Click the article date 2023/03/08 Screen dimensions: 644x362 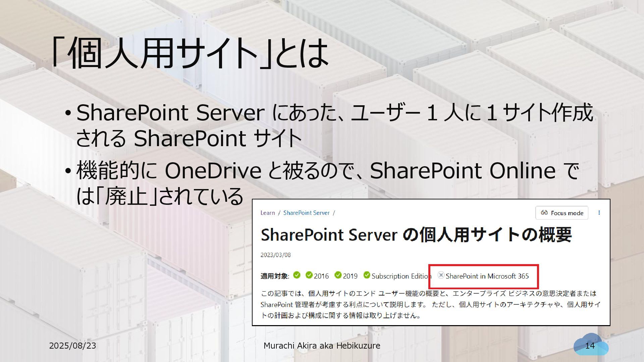[276, 255]
